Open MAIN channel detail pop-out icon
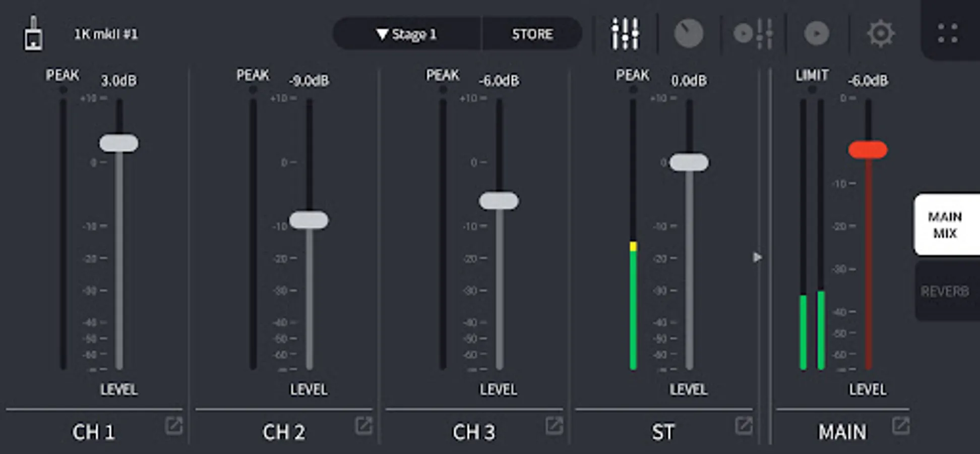This screenshot has width=980, height=454. click(901, 426)
